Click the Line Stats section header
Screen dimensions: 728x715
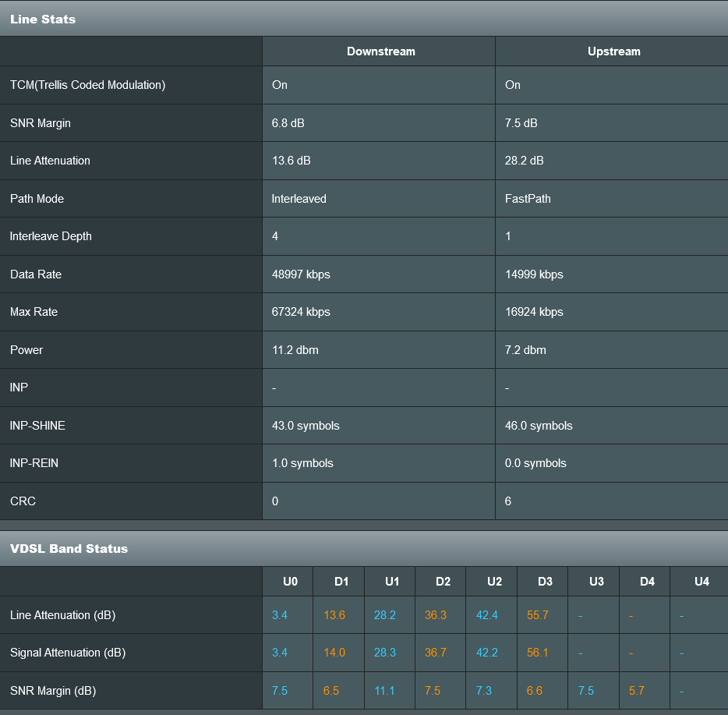[x=43, y=19]
